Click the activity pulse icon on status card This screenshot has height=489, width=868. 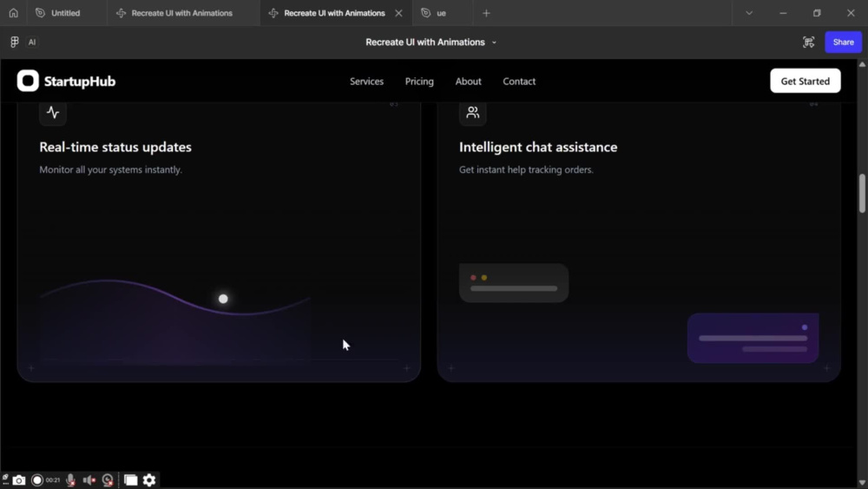tap(53, 112)
